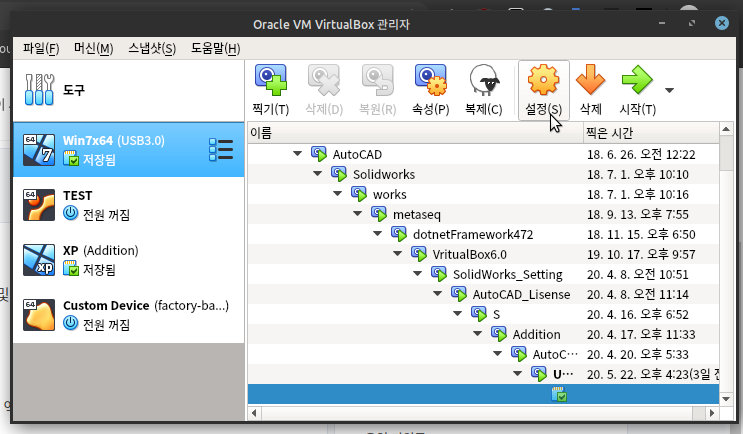Click the orange Discard (삭제) arrow icon
This screenshot has width=743, height=434.
click(x=590, y=80)
